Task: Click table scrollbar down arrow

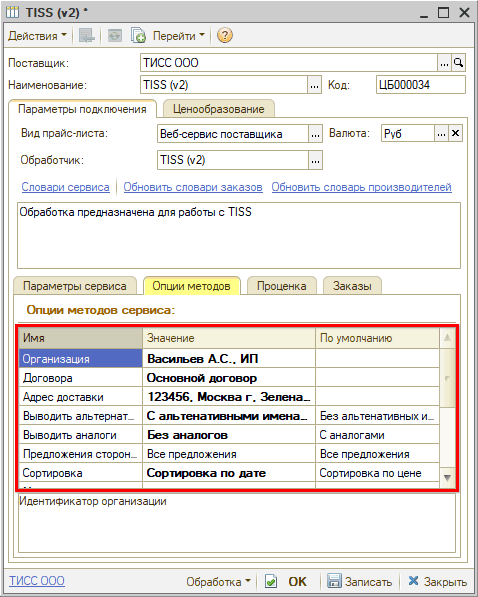Action: click(x=447, y=477)
